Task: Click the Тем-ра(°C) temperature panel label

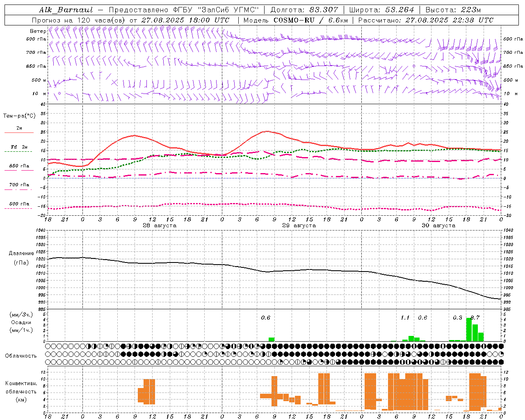Action: point(19,116)
